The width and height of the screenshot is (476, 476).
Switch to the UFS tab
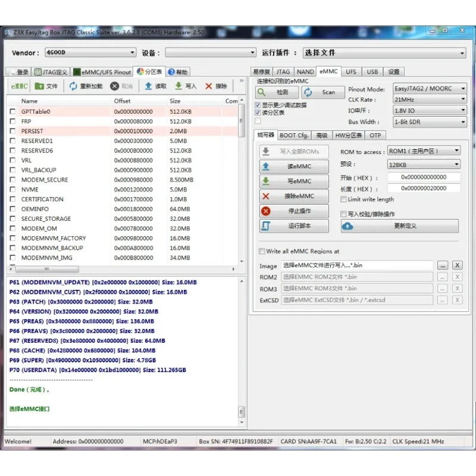(351, 71)
